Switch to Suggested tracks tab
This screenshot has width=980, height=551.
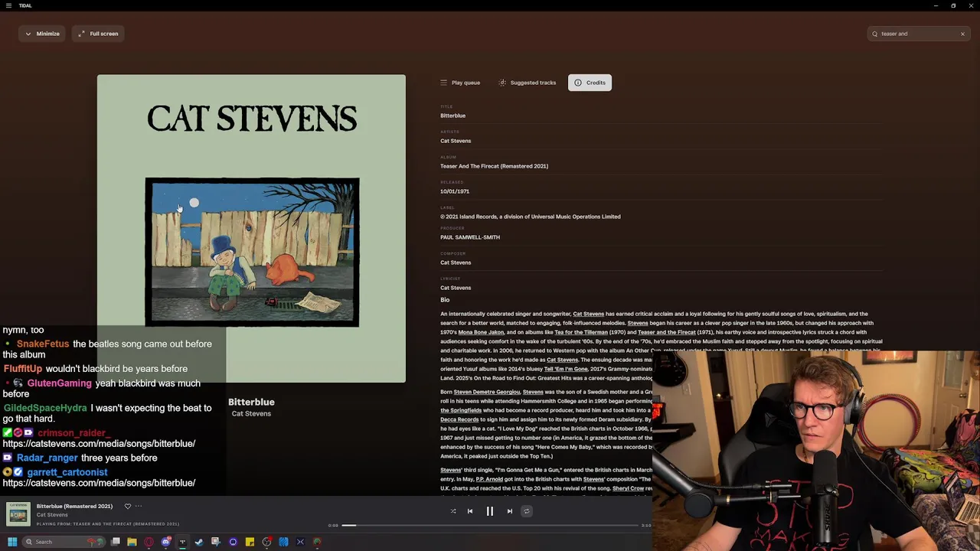(x=528, y=83)
